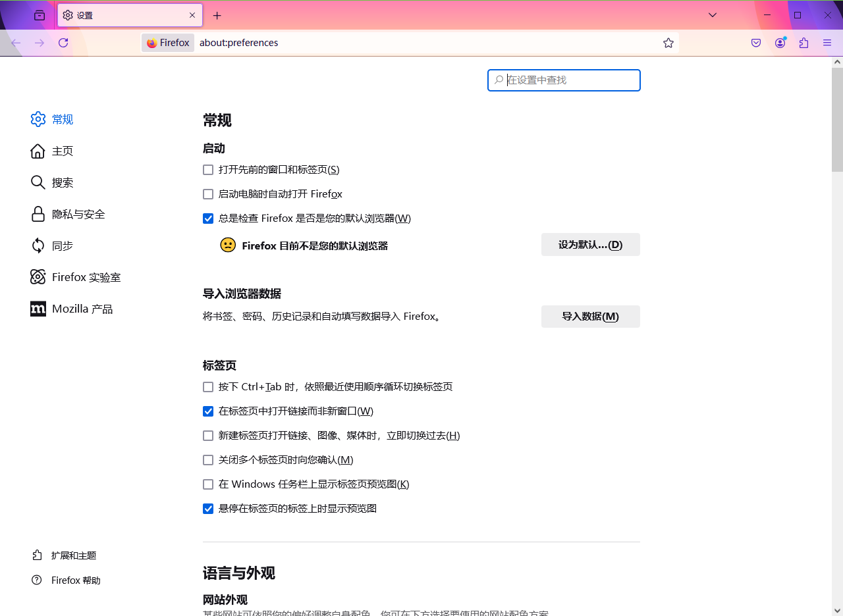Open the account icon in toolbar
Image resolution: width=843 pixels, height=616 pixels.
(x=780, y=42)
